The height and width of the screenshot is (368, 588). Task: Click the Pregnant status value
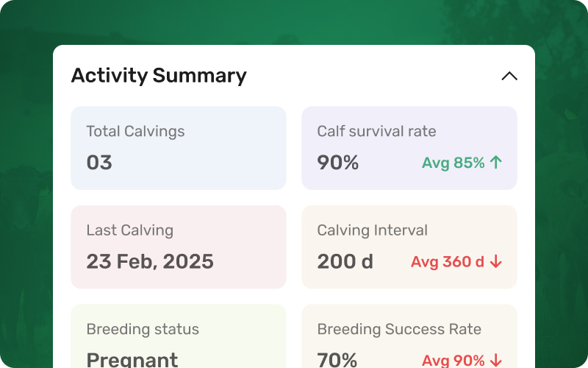pyautogui.click(x=132, y=359)
